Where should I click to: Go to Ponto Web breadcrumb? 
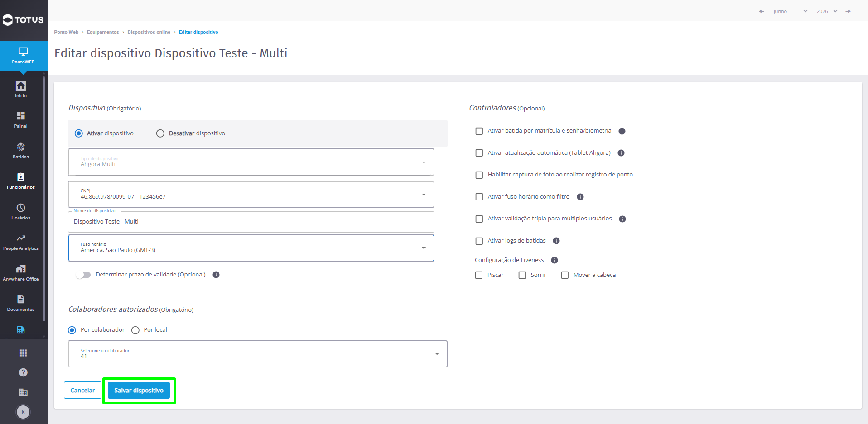coord(66,32)
